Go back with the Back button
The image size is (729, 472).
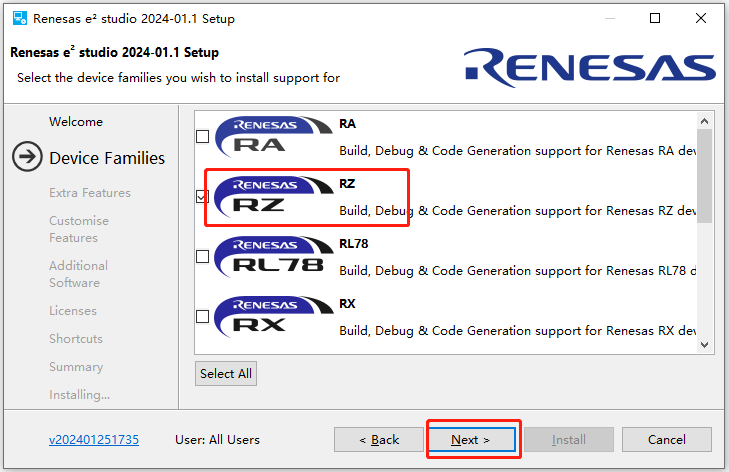point(379,439)
